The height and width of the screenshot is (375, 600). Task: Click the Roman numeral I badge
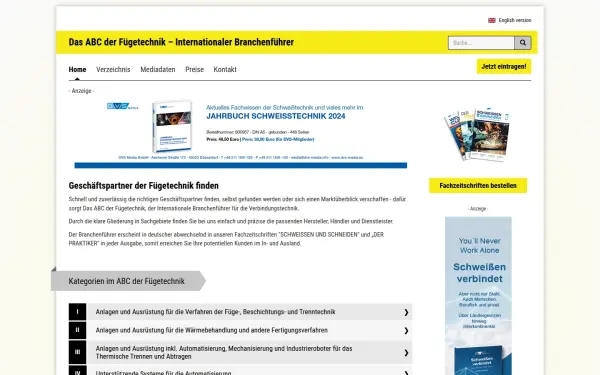pos(77,312)
